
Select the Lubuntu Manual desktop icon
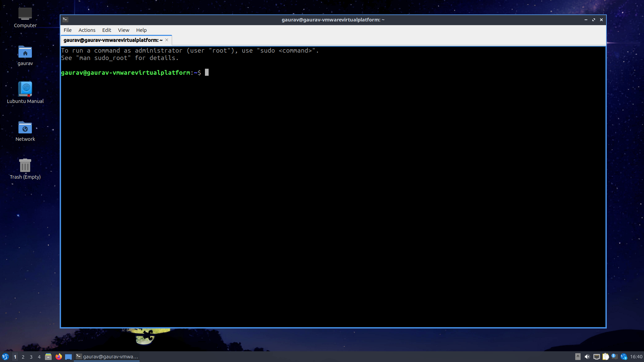pyautogui.click(x=25, y=93)
